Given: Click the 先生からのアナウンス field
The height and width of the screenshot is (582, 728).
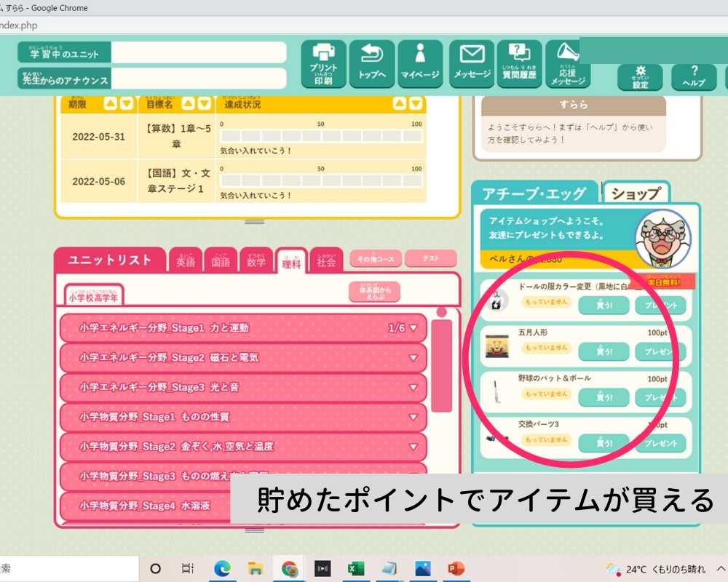Looking at the screenshot, I should tap(199, 79).
